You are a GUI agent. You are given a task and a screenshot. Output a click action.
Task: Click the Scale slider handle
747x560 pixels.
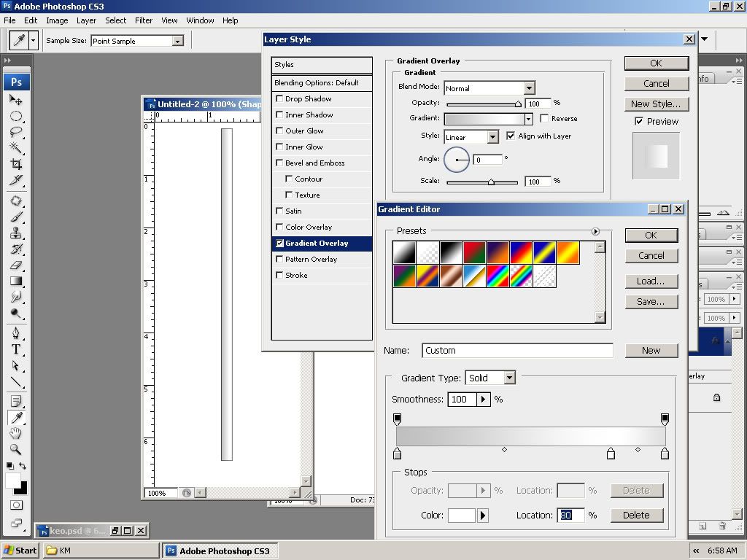(491, 182)
